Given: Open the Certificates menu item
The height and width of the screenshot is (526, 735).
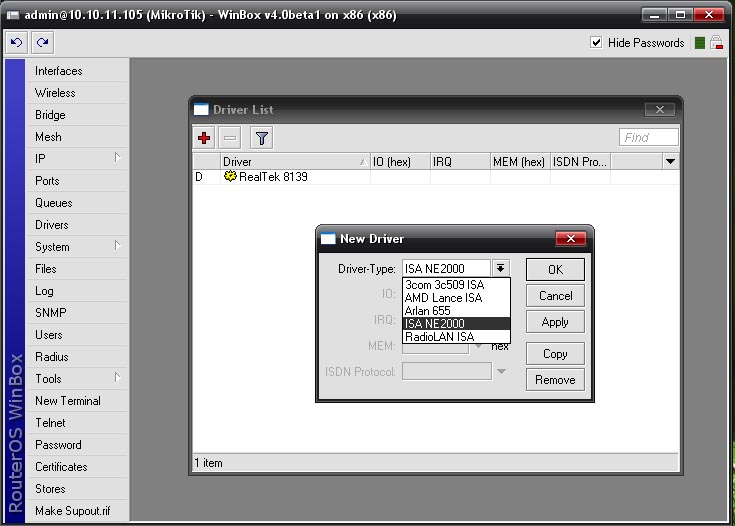Looking at the screenshot, I should tap(77, 467).
